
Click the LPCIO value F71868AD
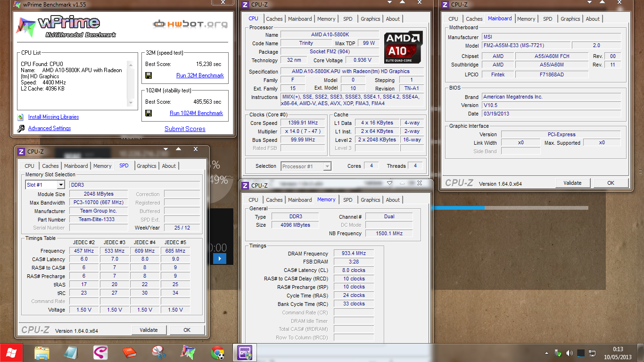click(x=552, y=74)
